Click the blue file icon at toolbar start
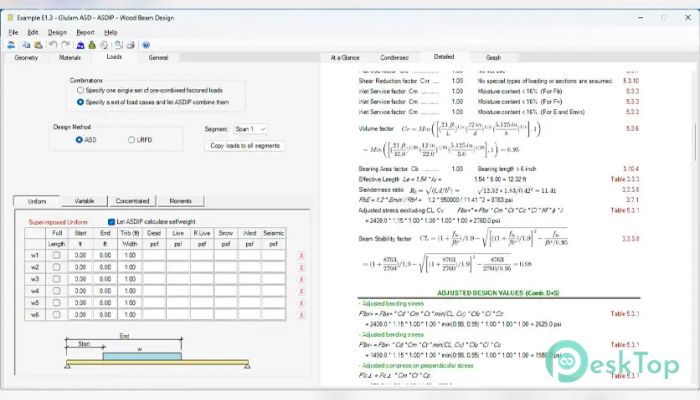The image size is (700, 400). pos(11,45)
